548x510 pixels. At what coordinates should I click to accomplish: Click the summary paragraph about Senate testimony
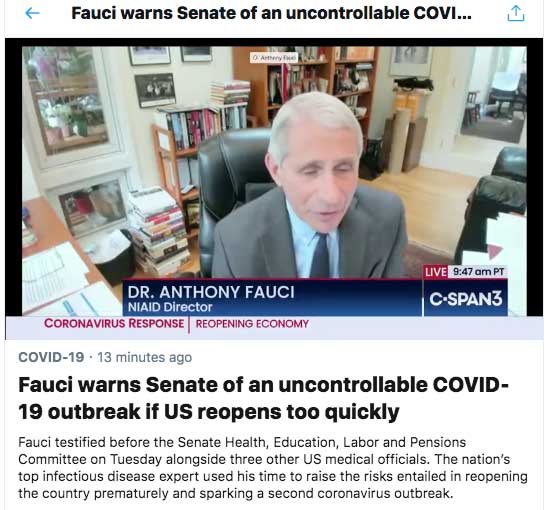coord(273,468)
